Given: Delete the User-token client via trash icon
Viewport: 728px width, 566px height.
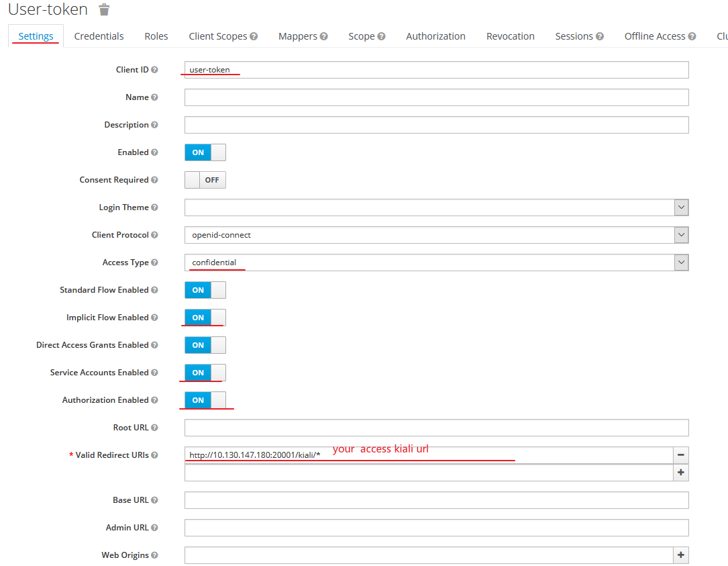Looking at the screenshot, I should [x=105, y=9].
